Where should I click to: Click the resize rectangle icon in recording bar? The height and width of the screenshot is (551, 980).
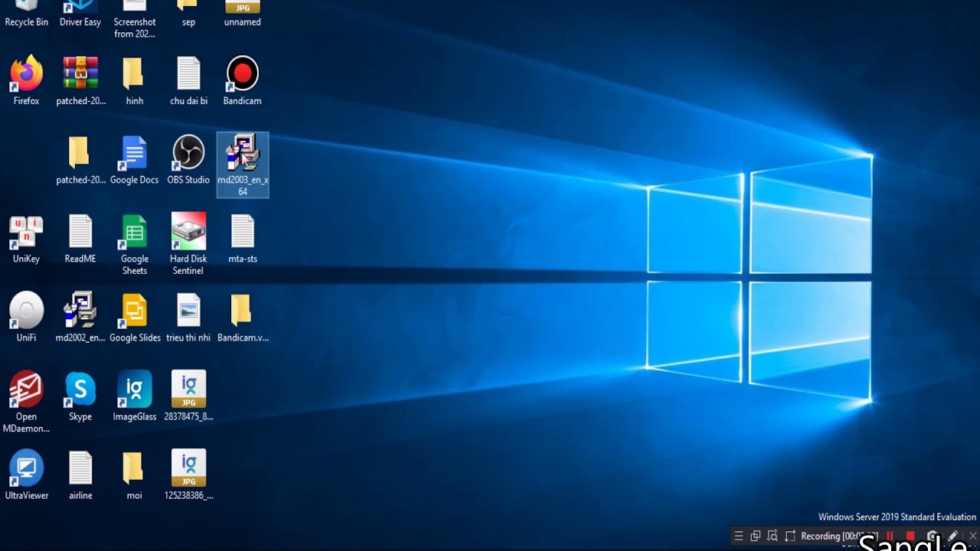tap(791, 536)
